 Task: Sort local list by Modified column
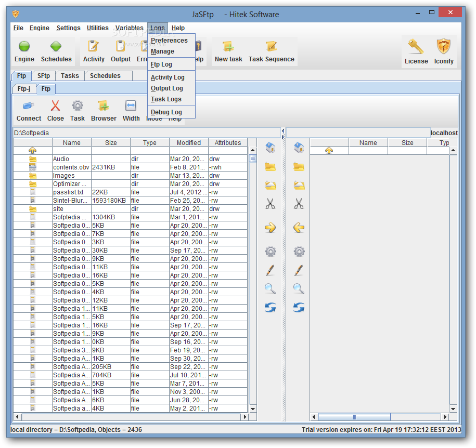click(189, 142)
